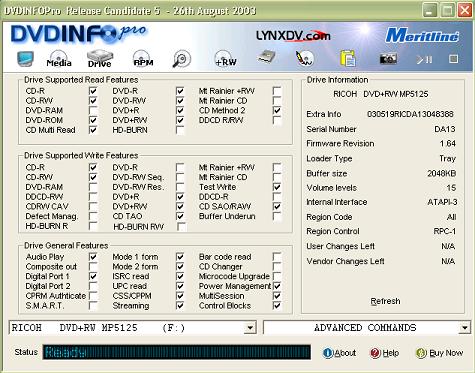This screenshot has width=475, height=373.
Task: Click the Volume levels value 15
Action: [x=451, y=188]
